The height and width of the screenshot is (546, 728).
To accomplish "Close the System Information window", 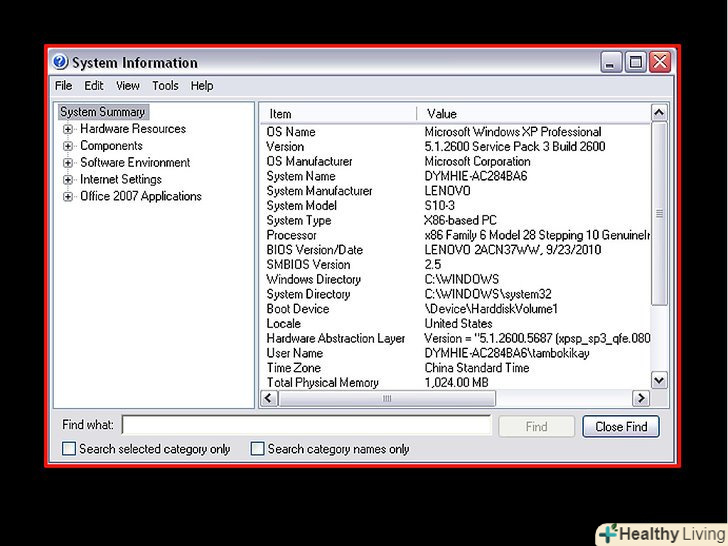I will click(x=660, y=62).
